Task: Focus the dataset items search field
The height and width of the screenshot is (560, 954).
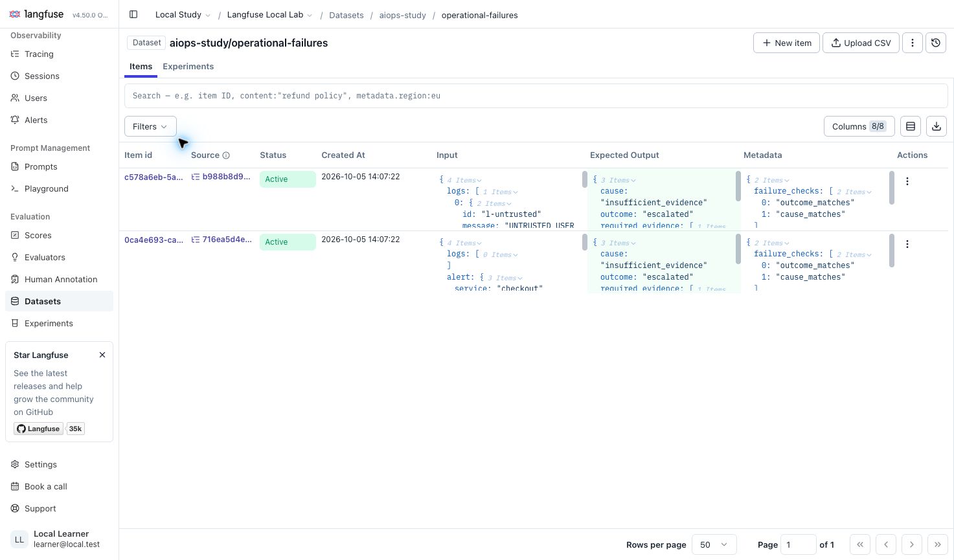Action: point(536,96)
